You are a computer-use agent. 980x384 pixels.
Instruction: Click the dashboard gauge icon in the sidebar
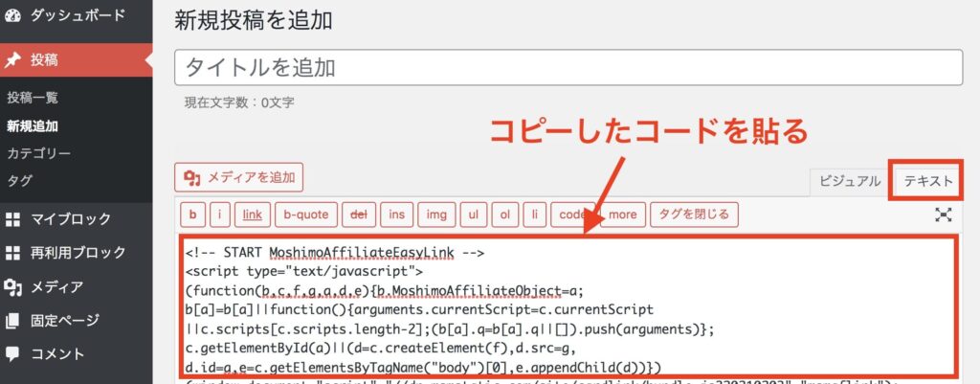[13, 16]
